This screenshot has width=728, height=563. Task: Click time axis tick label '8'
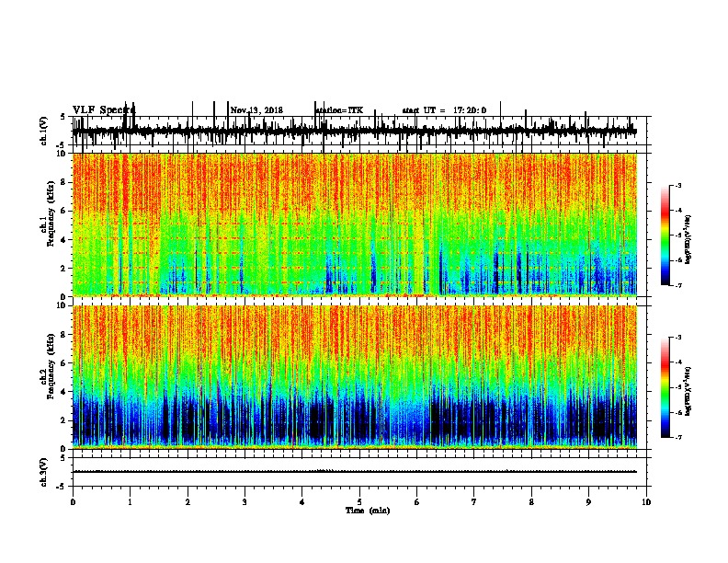pyautogui.click(x=531, y=502)
